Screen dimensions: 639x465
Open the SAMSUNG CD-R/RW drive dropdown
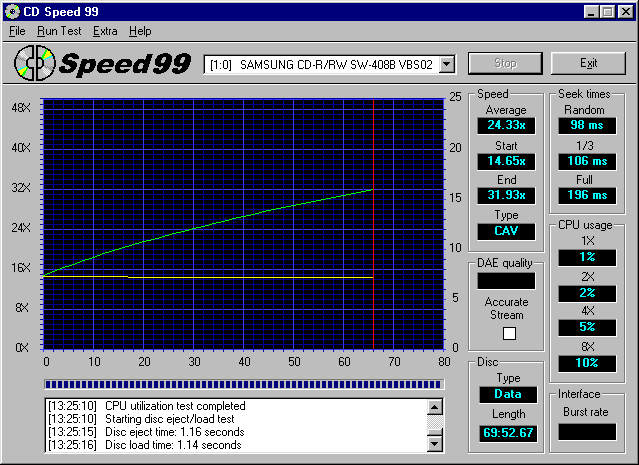pos(447,65)
